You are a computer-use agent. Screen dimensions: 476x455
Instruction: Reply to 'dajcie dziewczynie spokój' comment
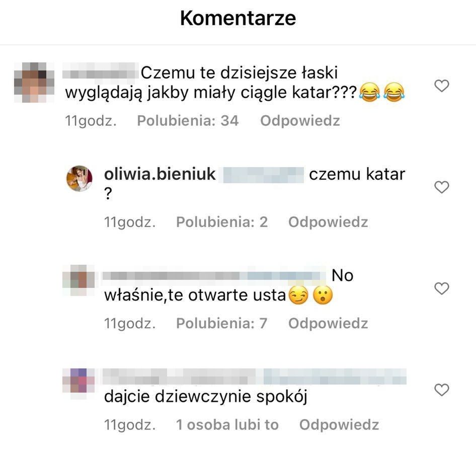click(339, 425)
